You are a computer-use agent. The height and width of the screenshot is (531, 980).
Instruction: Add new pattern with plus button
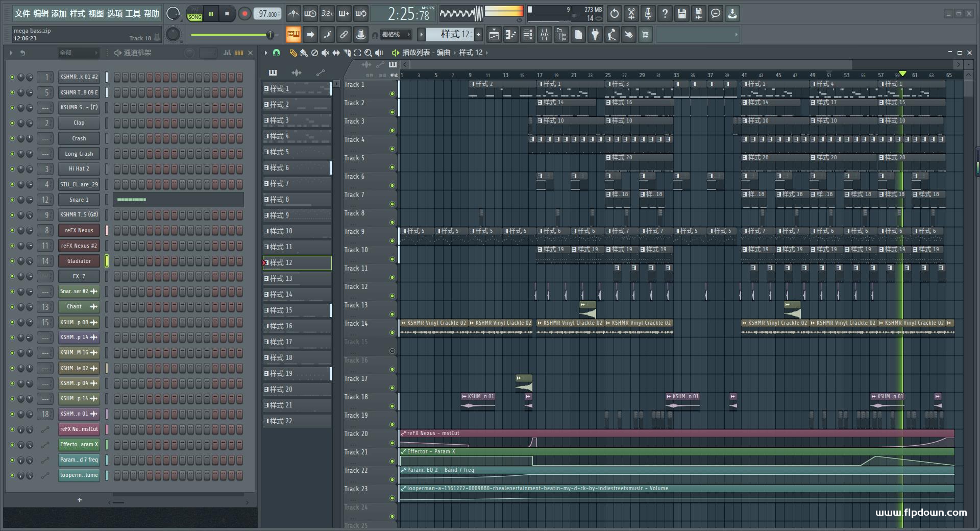point(479,35)
